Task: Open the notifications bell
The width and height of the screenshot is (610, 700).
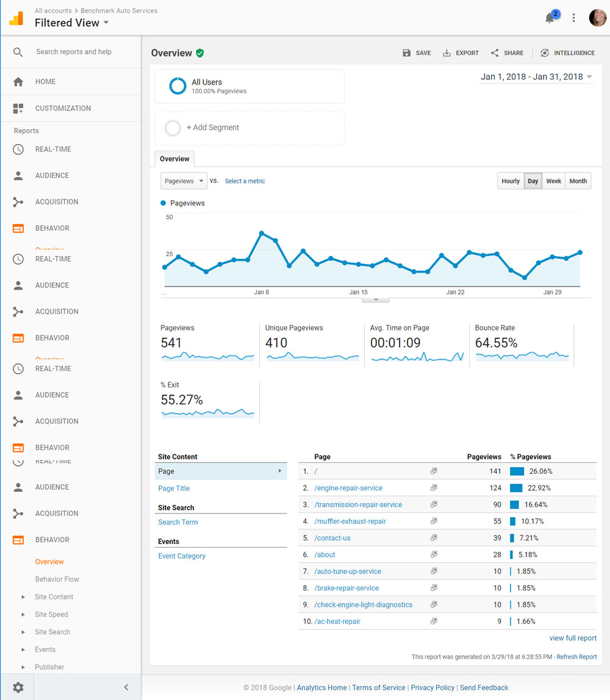Action: pyautogui.click(x=549, y=18)
